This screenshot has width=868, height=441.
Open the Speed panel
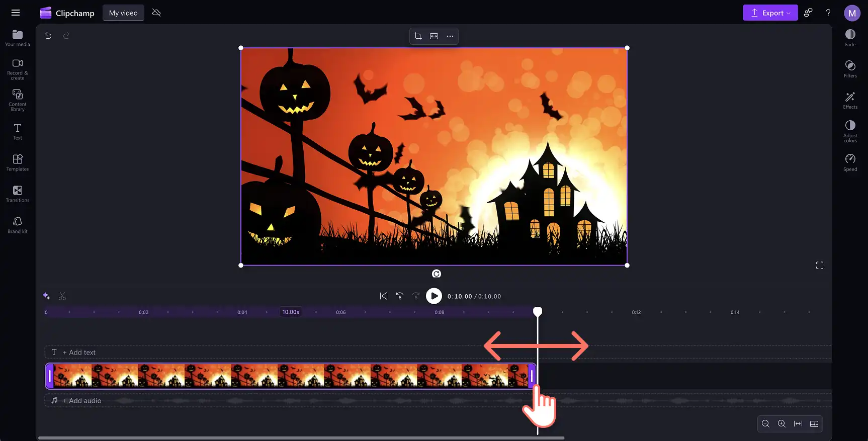tap(850, 163)
